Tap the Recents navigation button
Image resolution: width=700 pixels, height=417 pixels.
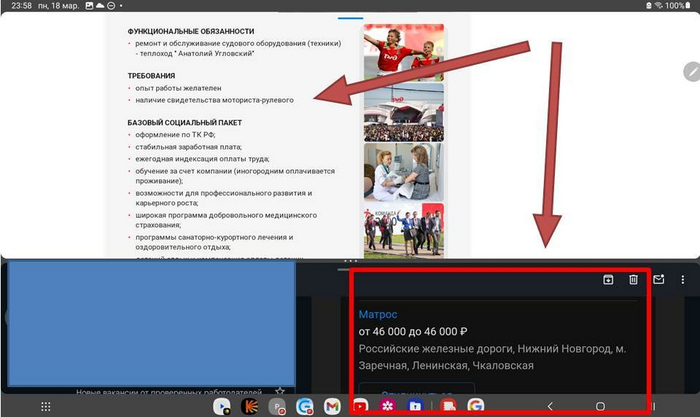point(654,406)
